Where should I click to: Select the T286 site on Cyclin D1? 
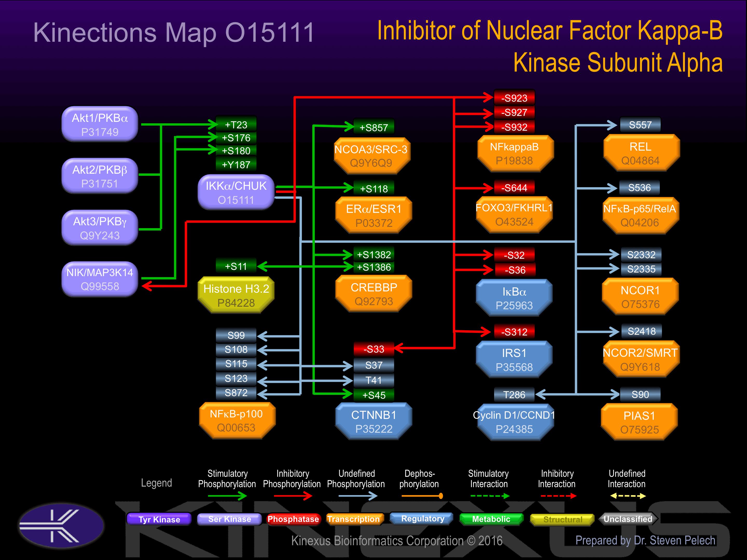[x=514, y=394]
